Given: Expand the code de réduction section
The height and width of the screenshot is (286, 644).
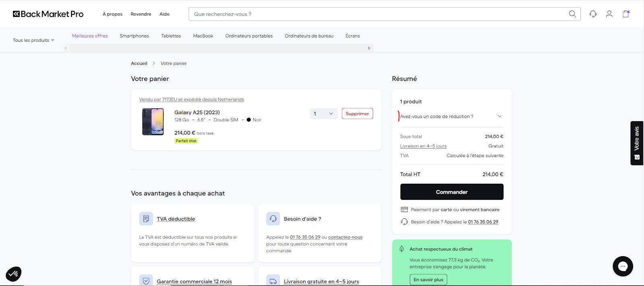Looking at the screenshot, I should [x=452, y=116].
